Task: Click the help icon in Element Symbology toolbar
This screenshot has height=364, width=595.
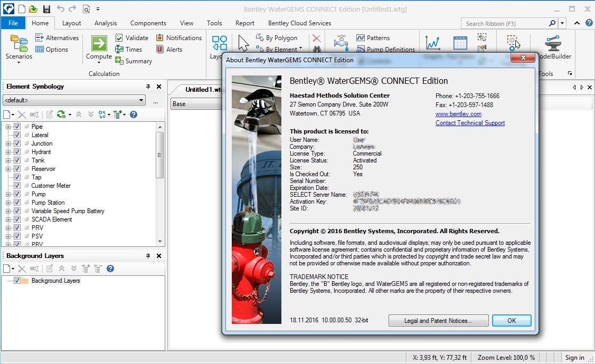Action: (x=134, y=114)
